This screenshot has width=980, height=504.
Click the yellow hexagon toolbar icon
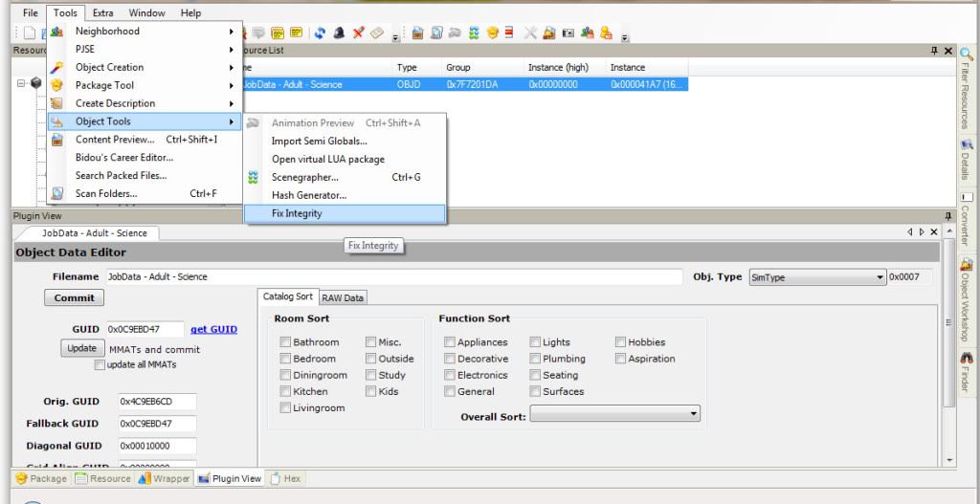click(493, 33)
